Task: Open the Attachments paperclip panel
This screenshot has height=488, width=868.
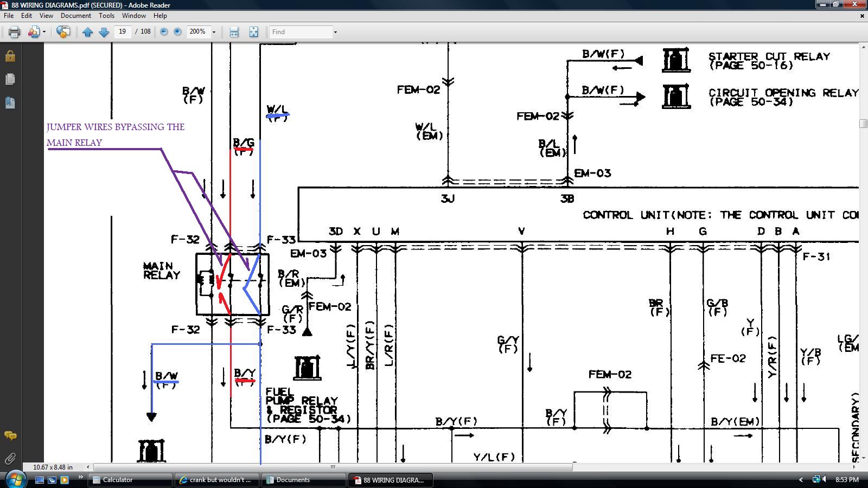Action: pos(10,459)
